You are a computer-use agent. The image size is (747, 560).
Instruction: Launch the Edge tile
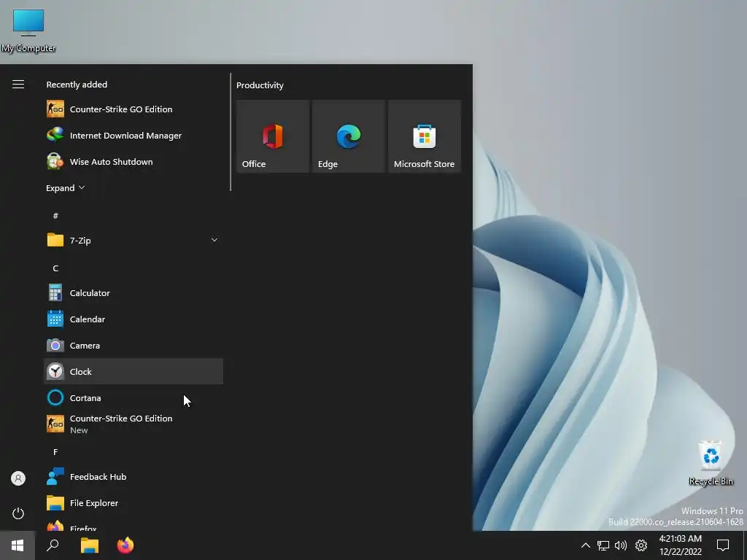coord(349,136)
